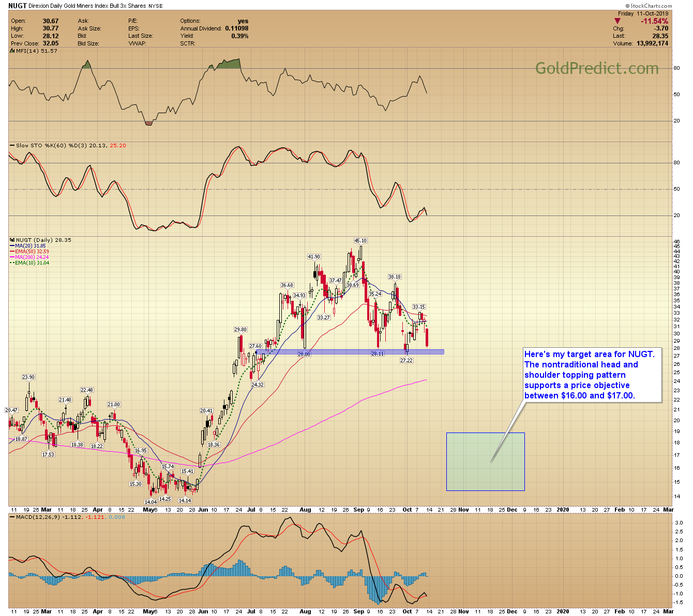Click the 21.48 price label
Viewport: 693px width, 616px height.
pos(65,399)
